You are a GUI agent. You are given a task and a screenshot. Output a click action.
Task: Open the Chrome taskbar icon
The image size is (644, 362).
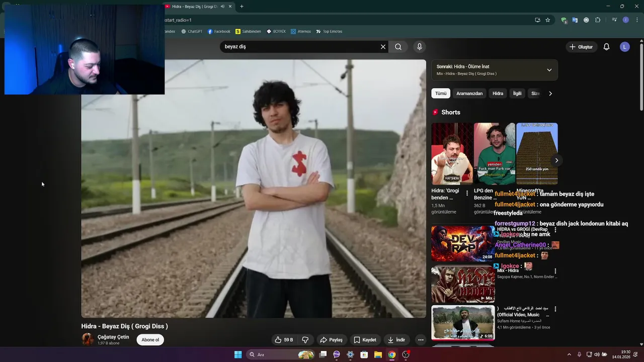pos(392,354)
